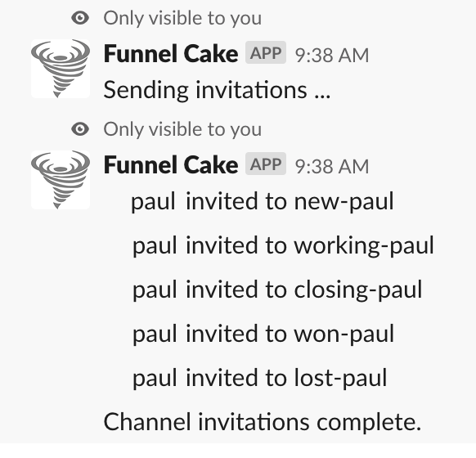The image size is (476, 458).
Task: Open the Funnel Cake sender name above the invite list
Action: click(x=171, y=165)
